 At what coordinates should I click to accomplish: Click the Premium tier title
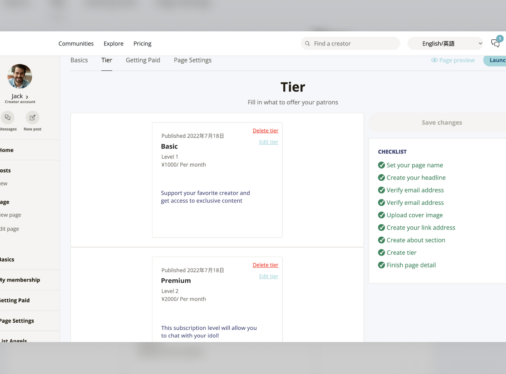coord(176,281)
